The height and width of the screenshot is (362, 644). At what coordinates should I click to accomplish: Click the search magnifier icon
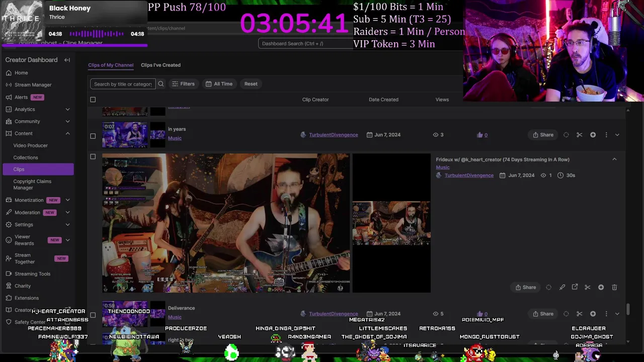tap(161, 84)
